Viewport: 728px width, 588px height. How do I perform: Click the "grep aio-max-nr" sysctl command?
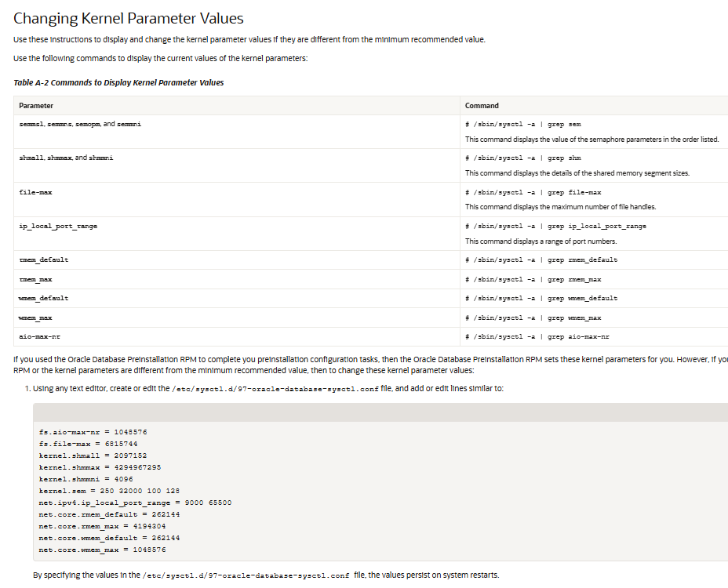pyautogui.click(x=537, y=337)
